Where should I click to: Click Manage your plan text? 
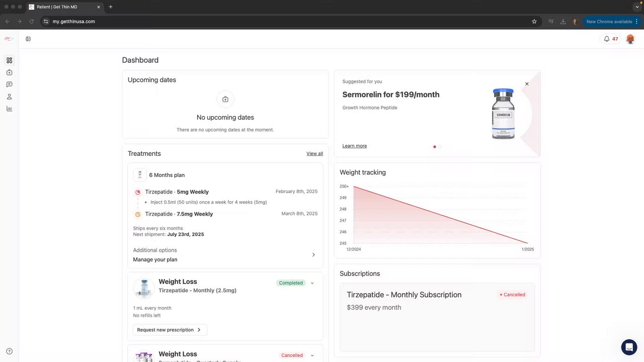coord(155,259)
